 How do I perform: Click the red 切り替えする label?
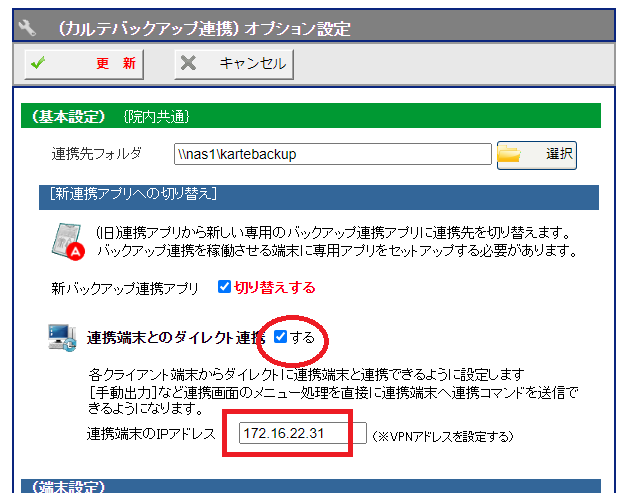(x=275, y=287)
